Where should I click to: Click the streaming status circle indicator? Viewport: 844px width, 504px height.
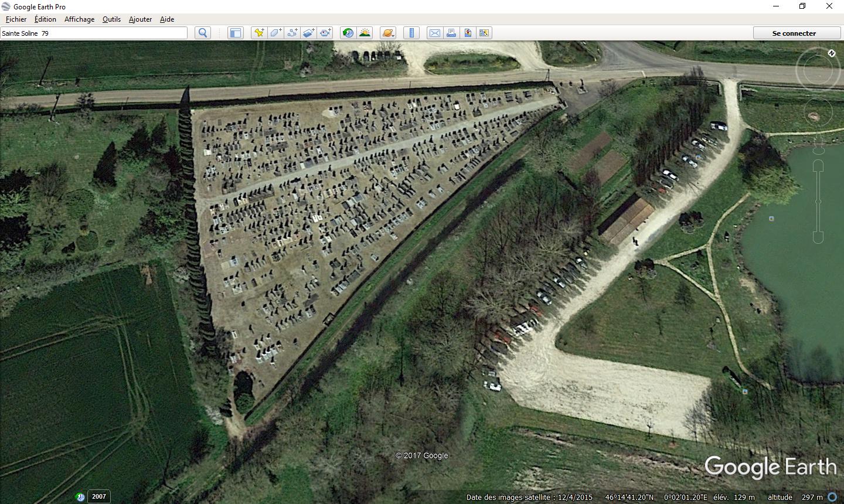pos(832,497)
